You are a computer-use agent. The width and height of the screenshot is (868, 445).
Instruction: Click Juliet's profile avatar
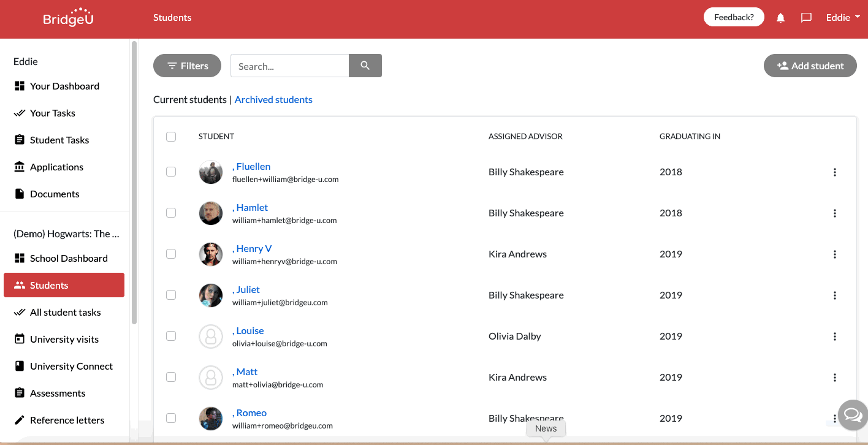211,295
